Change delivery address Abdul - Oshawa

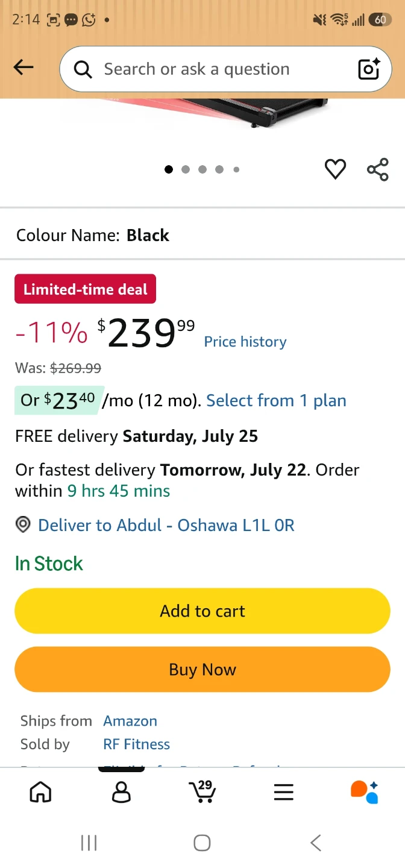(166, 525)
